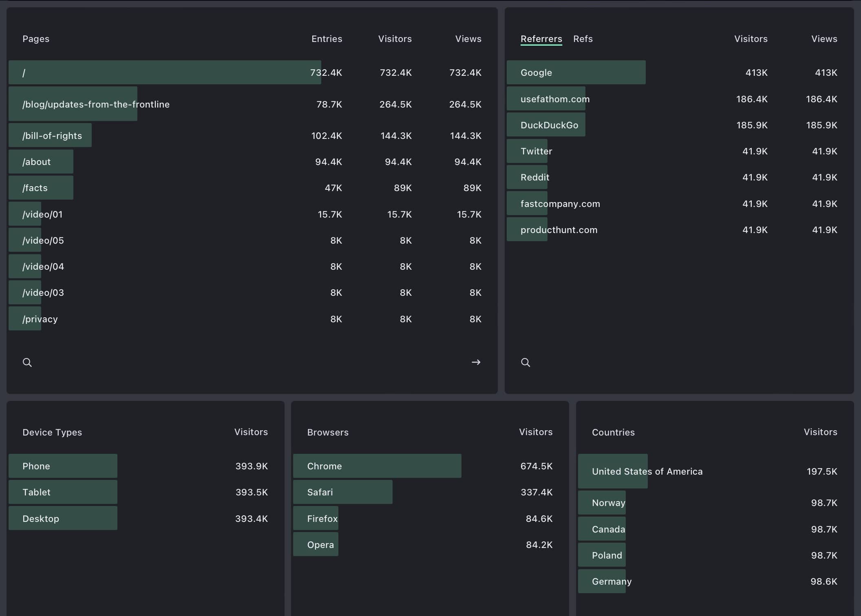
Task: Open full page list via the arrow icon
Action: pos(476,362)
